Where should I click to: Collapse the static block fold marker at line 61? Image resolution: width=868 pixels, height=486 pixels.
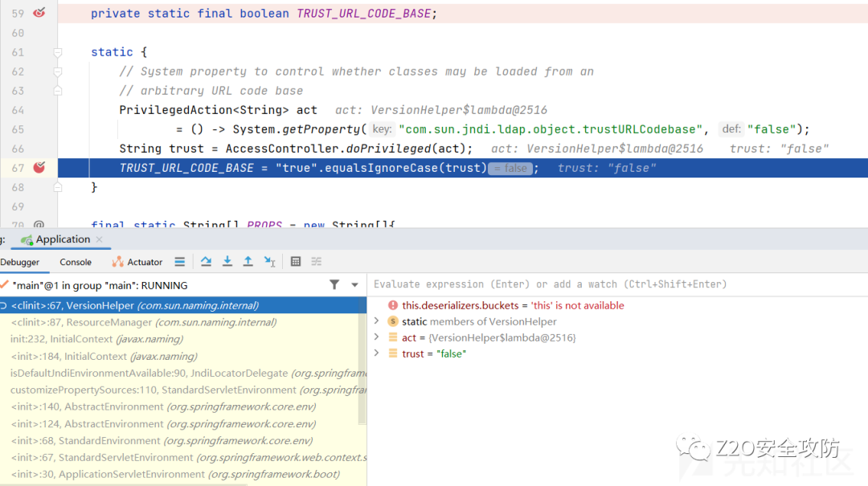[x=58, y=52]
